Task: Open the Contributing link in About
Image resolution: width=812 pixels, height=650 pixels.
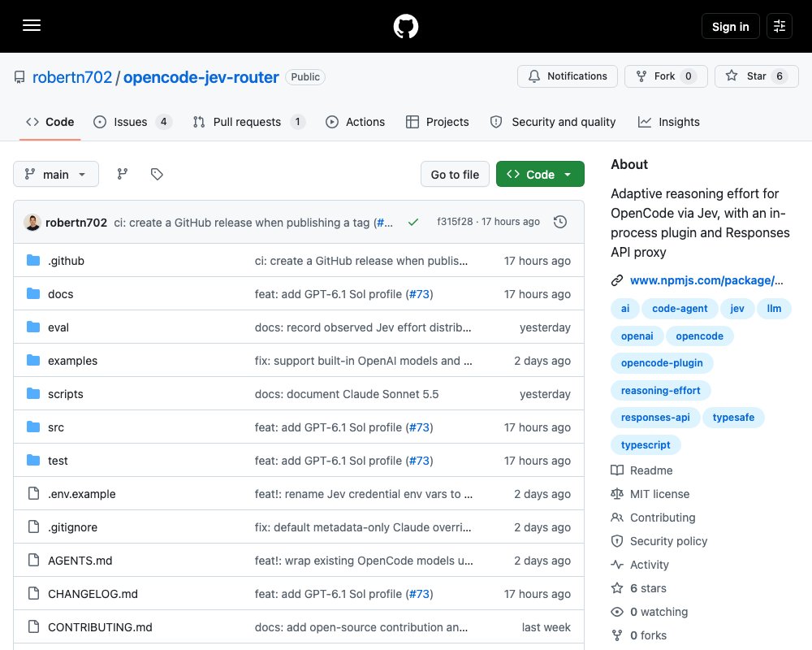Action: pos(663,518)
